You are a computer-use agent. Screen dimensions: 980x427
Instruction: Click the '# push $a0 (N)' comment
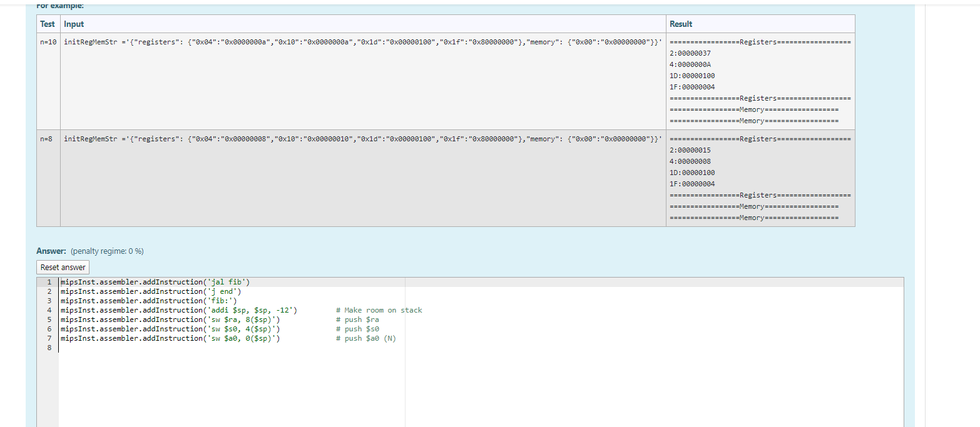(x=366, y=338)
